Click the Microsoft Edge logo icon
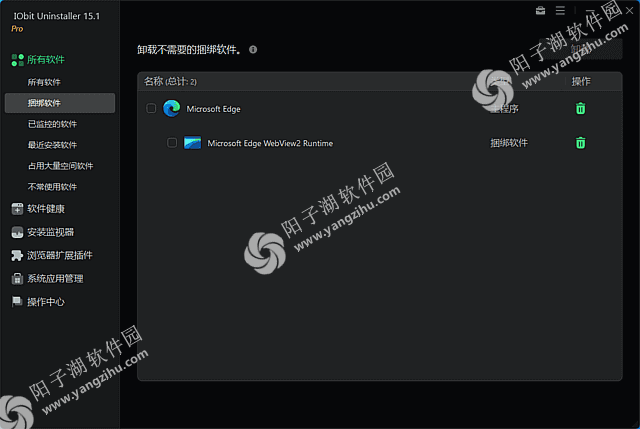Image resolution: width=640 pixels, height=429 pixels. (x=171, y=109)
